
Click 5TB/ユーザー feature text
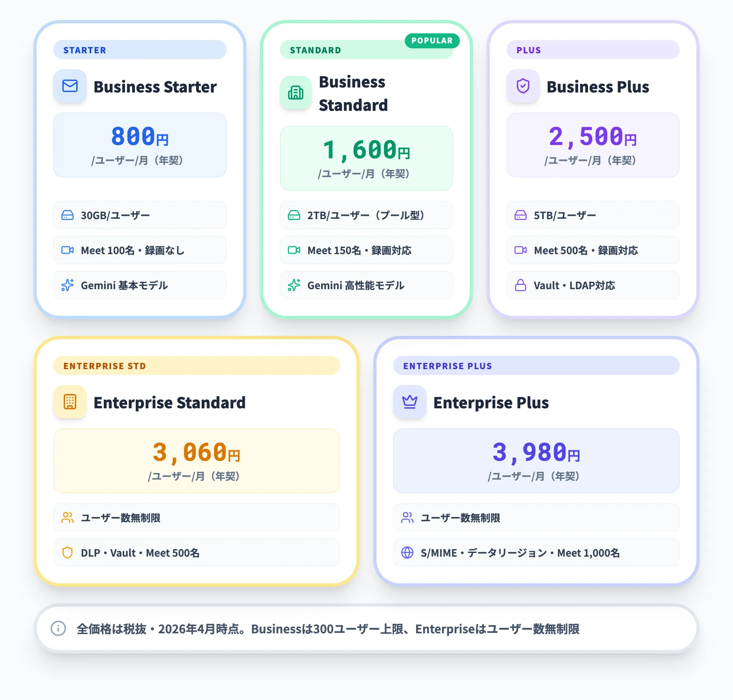click(x=565, y=215)
